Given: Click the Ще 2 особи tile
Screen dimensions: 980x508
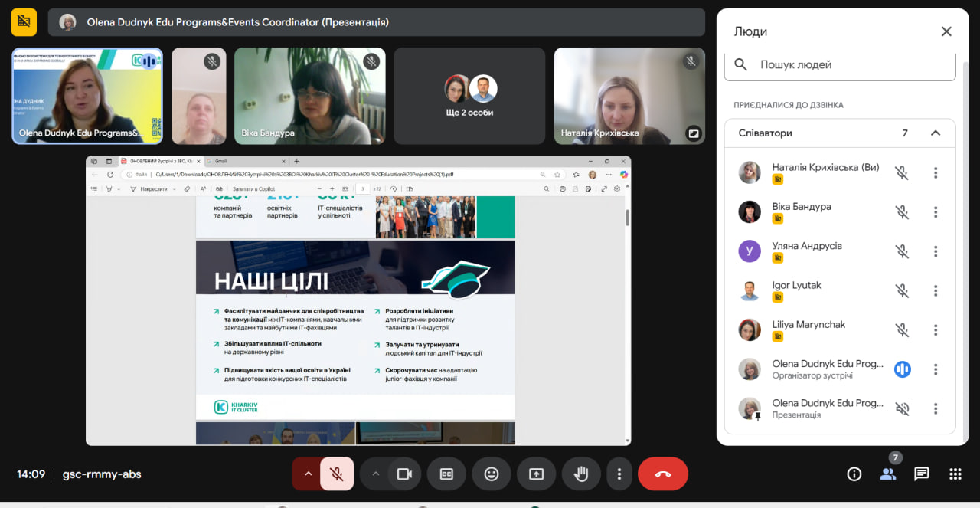Looking at the screenshot, I should [x=469, y=96].
